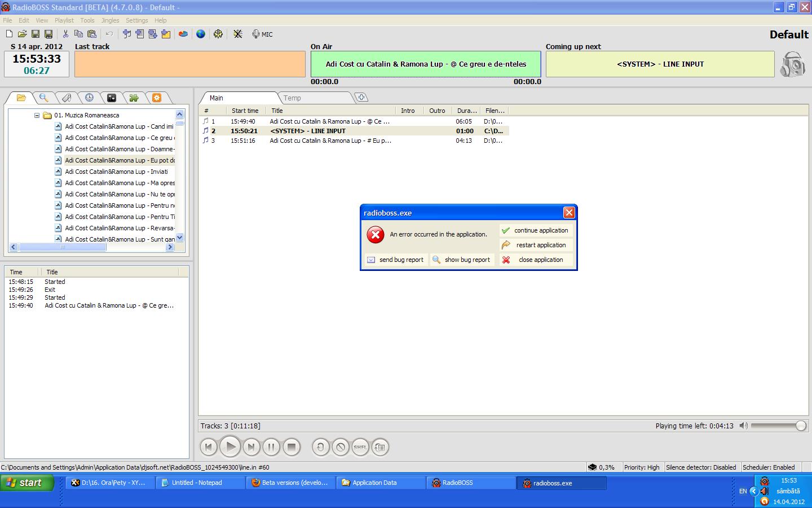This screenshot has height=508, width=812.
Task: Open a playlist using the folder icon
Action: 23,34
